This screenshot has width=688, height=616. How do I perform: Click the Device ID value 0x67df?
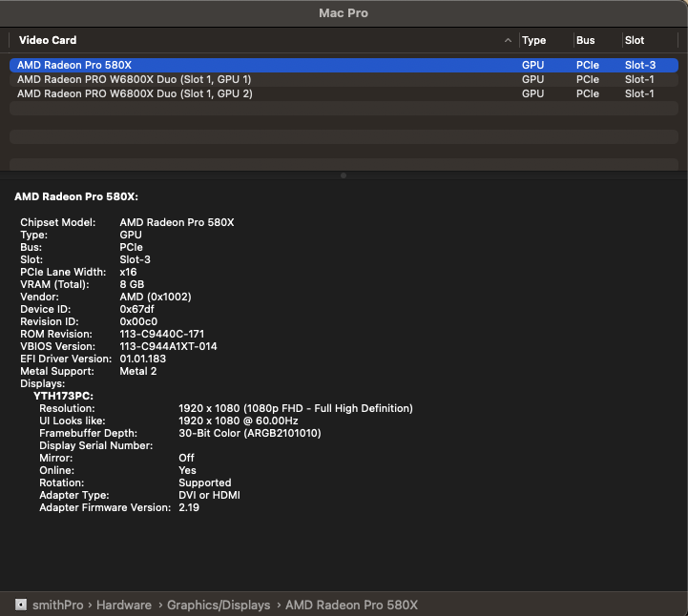(x=136, y=309)
